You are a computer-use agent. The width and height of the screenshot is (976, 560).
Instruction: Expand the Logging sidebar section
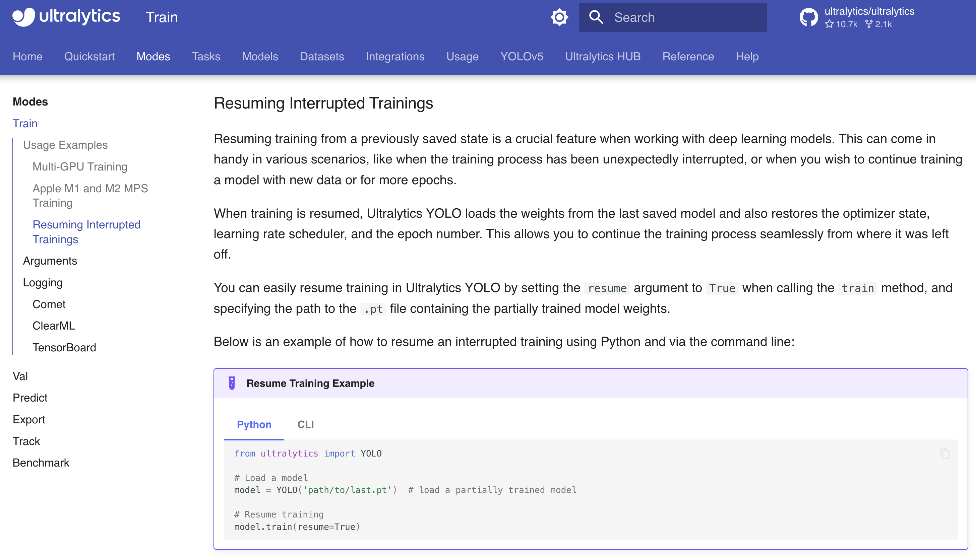[43, 283]
